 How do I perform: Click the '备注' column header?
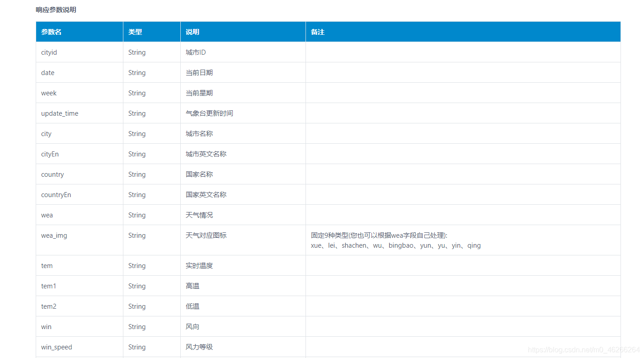point(463,32)
